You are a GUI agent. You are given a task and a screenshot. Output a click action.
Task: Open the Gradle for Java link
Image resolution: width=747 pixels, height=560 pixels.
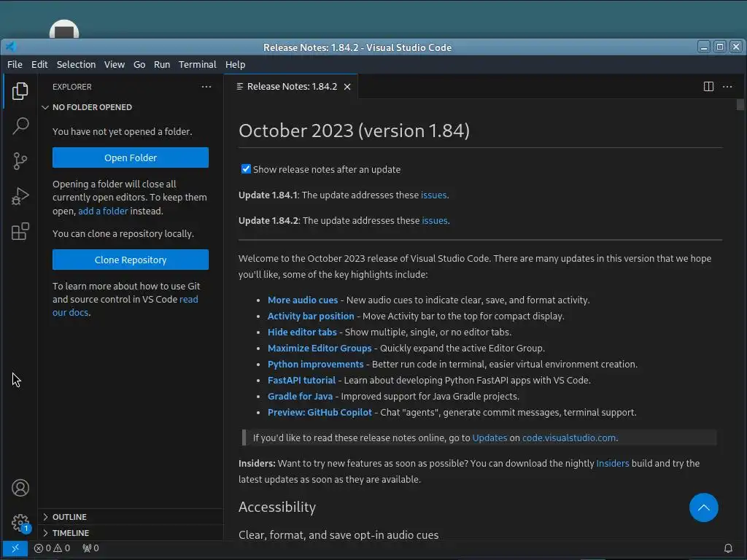300,396
